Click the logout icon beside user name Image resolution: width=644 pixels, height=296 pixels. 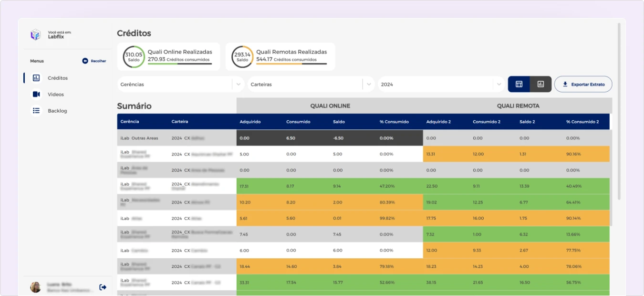pos(103,287)
